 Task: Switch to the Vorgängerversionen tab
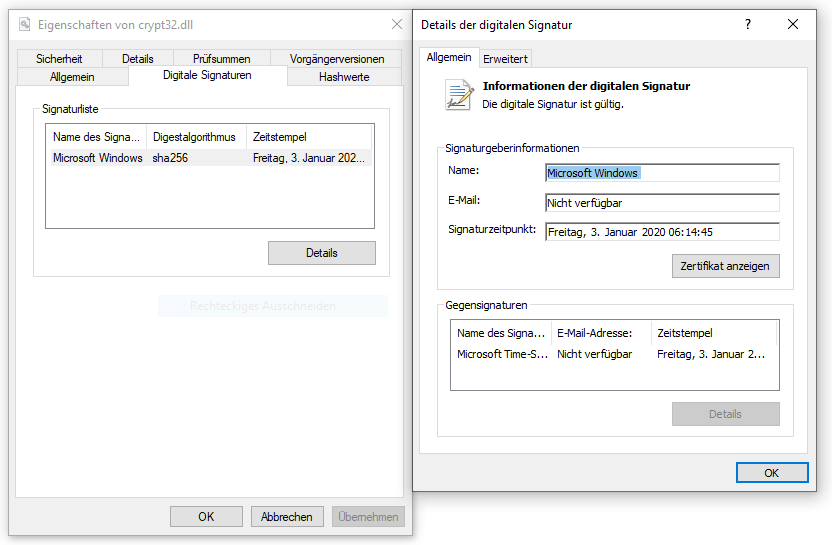coord(336,58)
